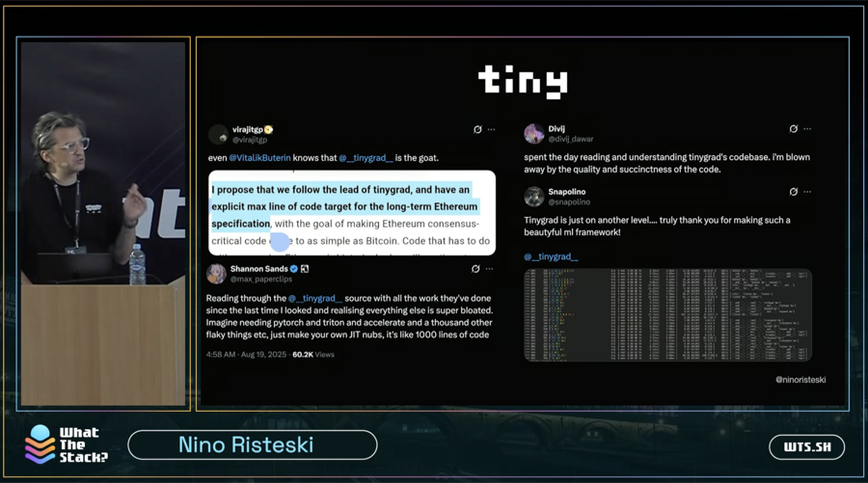Click the @divij_dawar handle
The image size is (868, 483).
[571, 140]
